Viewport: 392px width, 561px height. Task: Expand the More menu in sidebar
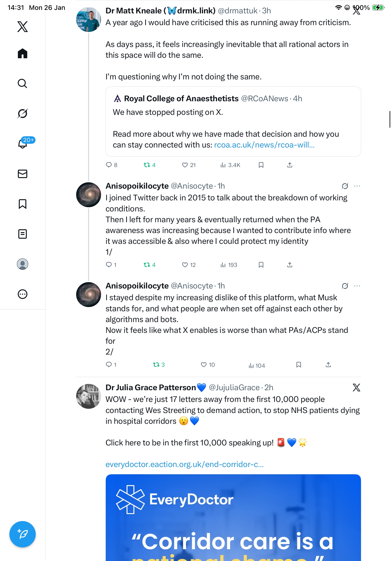(23, 294)
